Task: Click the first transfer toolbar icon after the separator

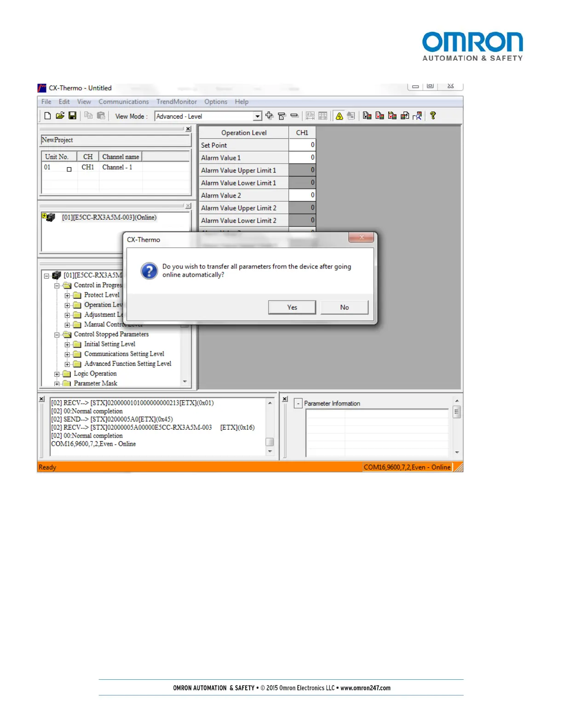Action: tap(367, 116)
